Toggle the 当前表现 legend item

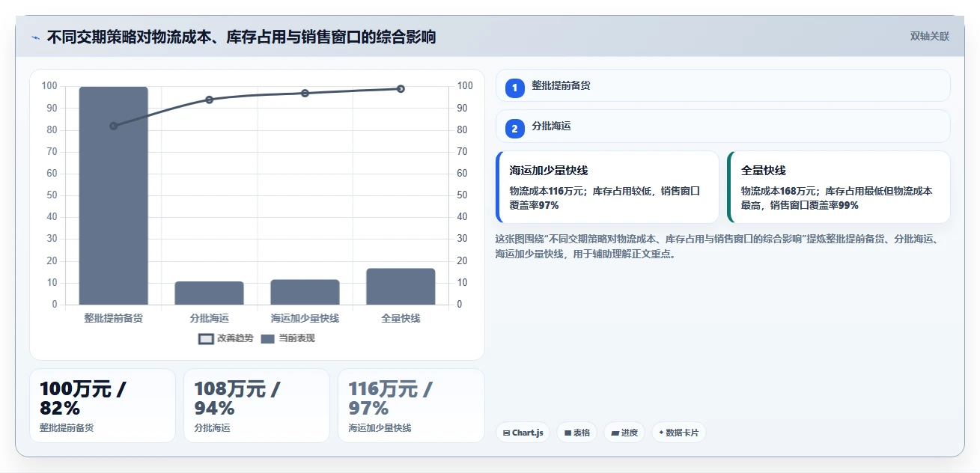coord(287,338)
